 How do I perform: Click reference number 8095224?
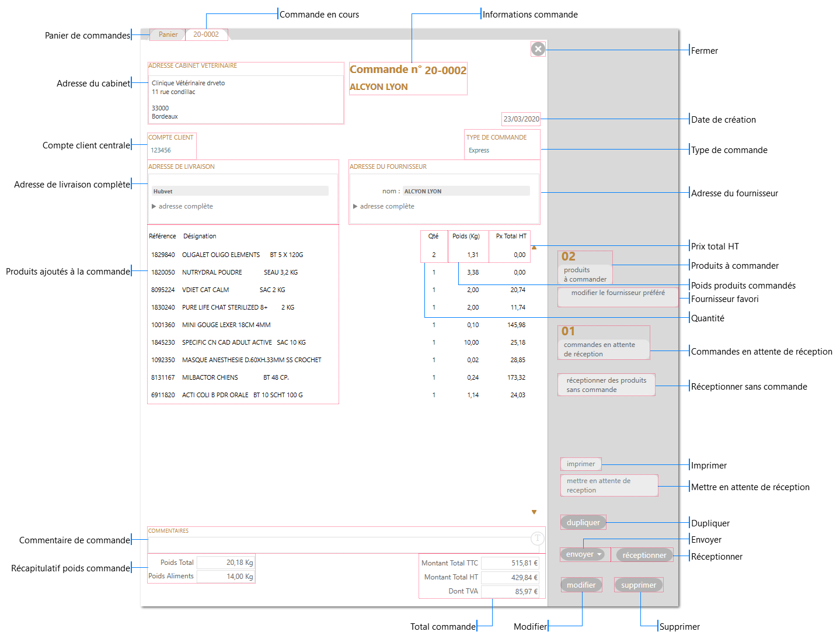coord(163,290)
